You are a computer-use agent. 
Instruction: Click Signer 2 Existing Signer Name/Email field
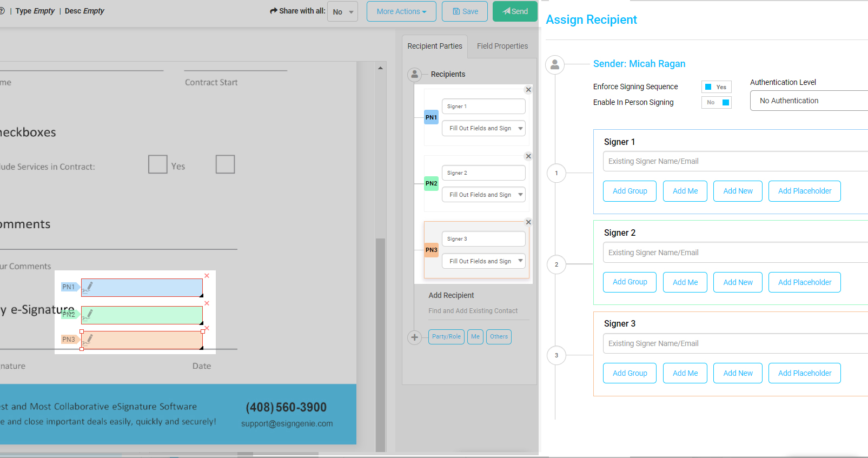point(736,253)
